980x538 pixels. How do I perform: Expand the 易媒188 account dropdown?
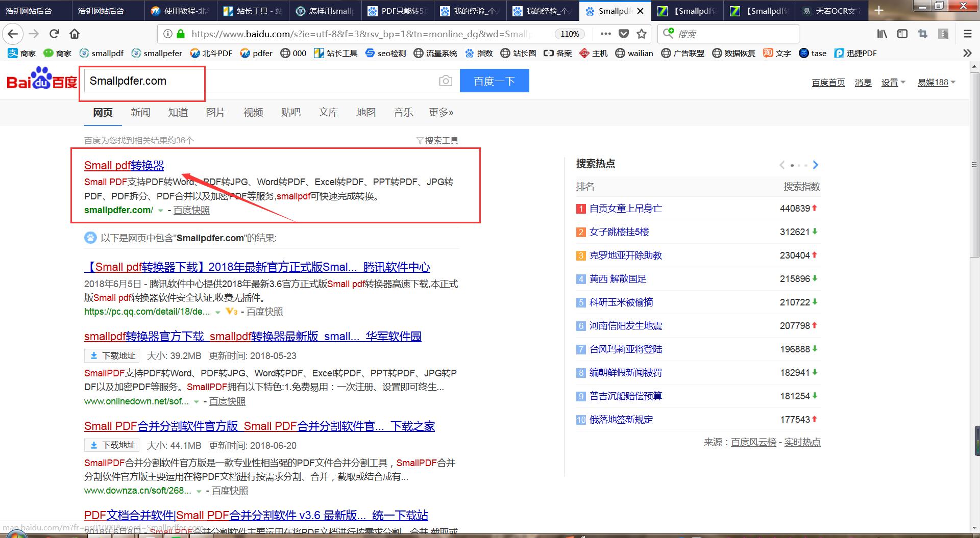pyautogui.click(x=936, y=82)
